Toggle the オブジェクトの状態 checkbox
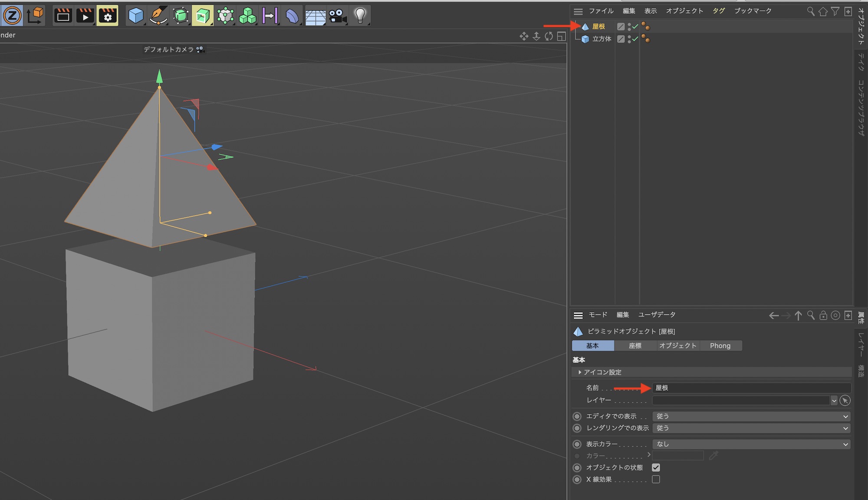Screen dimensions: 868x500 pyautogui.click(x=656, y=467)
